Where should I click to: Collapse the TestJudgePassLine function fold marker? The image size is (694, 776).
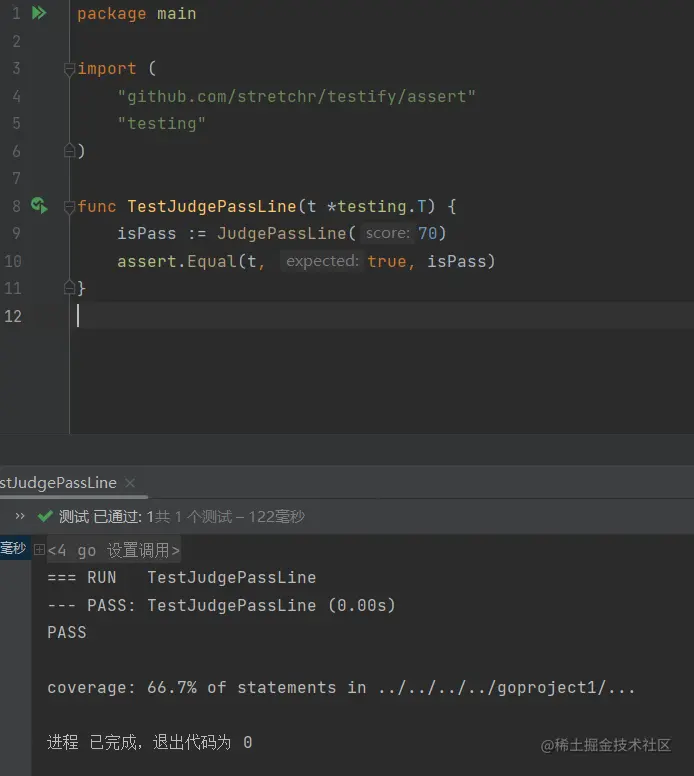(x=69, y=206)
